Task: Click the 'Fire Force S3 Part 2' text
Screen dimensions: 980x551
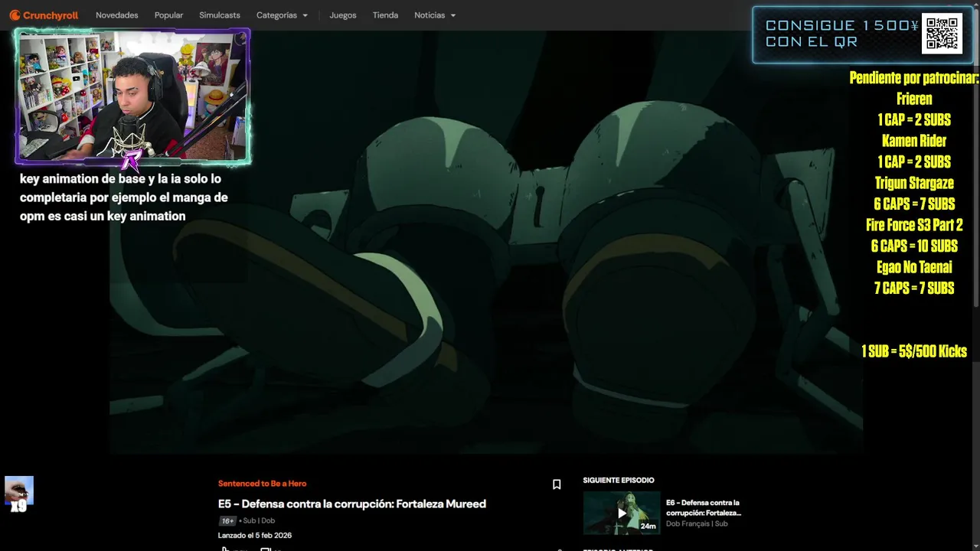Action: 914,226
